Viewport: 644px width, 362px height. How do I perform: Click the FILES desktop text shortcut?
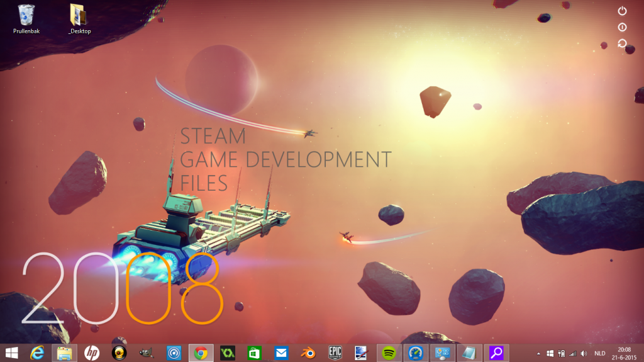tap(204, 183)
